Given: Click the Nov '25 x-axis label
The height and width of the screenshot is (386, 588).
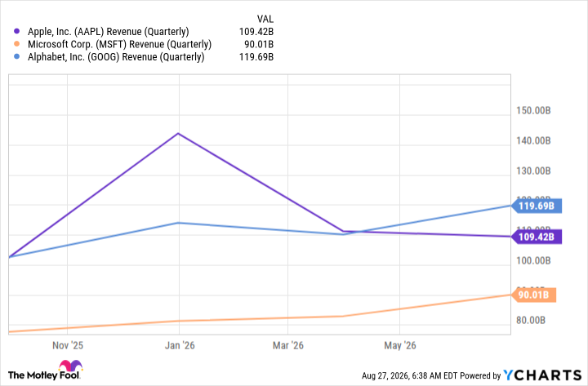Looking at the screenshot, I should point(68,345).
